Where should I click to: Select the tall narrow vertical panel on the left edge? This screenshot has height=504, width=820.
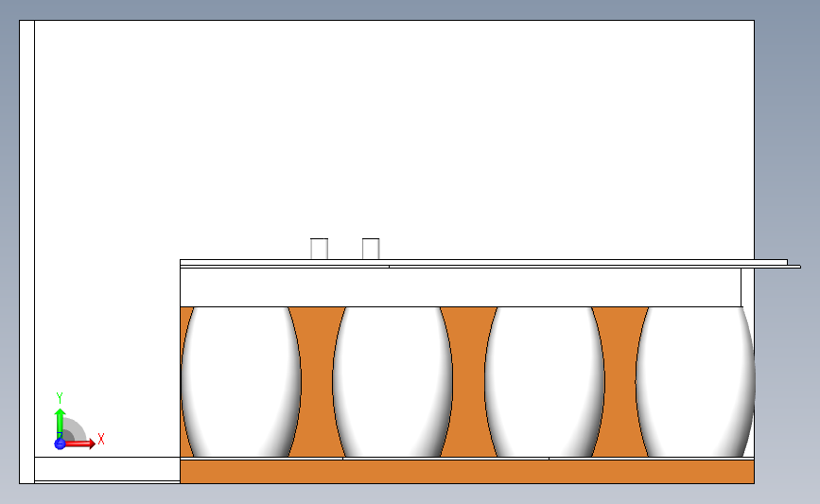pyautogui.click(x=26, y=252)
